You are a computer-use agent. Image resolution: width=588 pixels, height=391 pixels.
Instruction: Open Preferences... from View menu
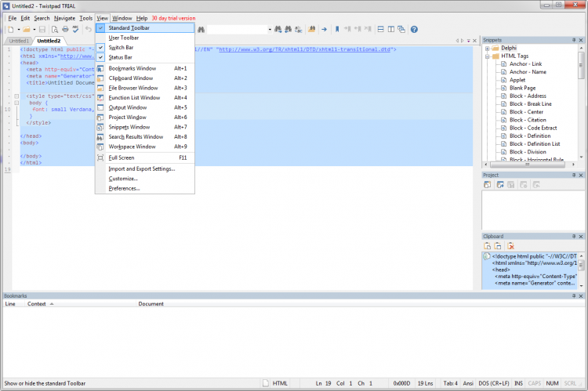click(145, 188)
